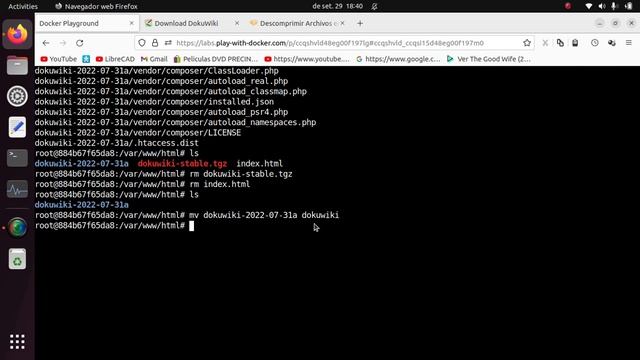Open clock and calendar panel
Image resolution: width=640 pixels, height=360 pixels.
(x=338, y=6)
